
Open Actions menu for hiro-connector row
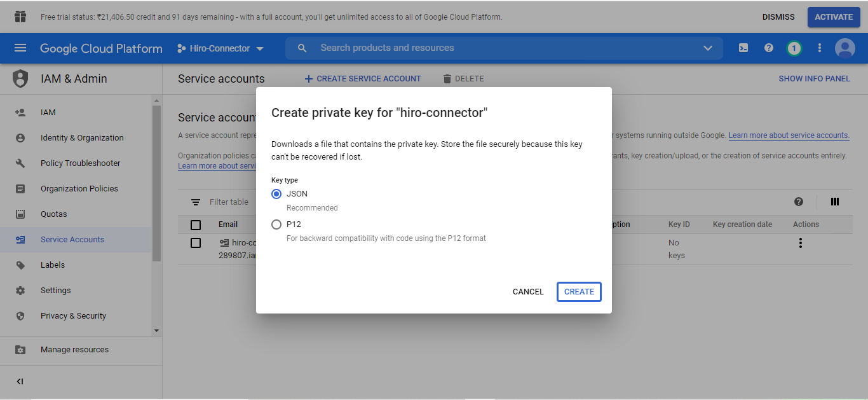coord(801,243)
